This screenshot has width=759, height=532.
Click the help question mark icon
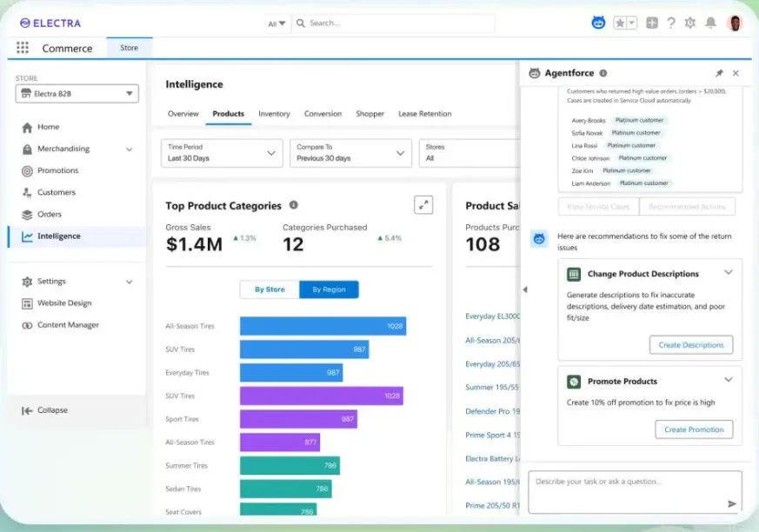click(671, 23)
